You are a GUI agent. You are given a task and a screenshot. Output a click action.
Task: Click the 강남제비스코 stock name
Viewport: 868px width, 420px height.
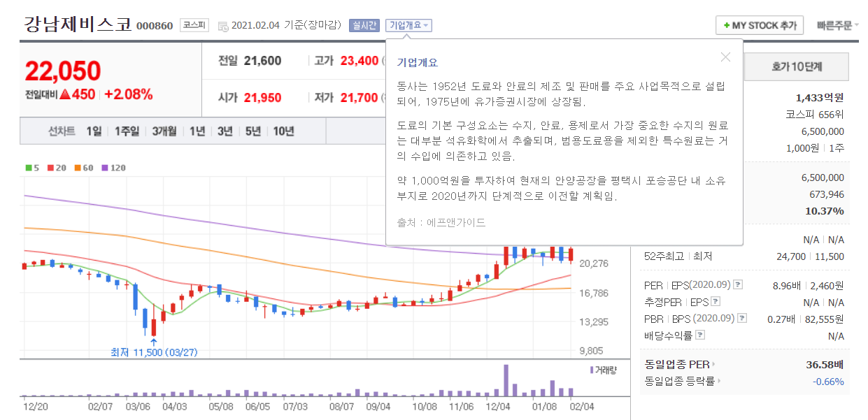click(x=78, y=24)
